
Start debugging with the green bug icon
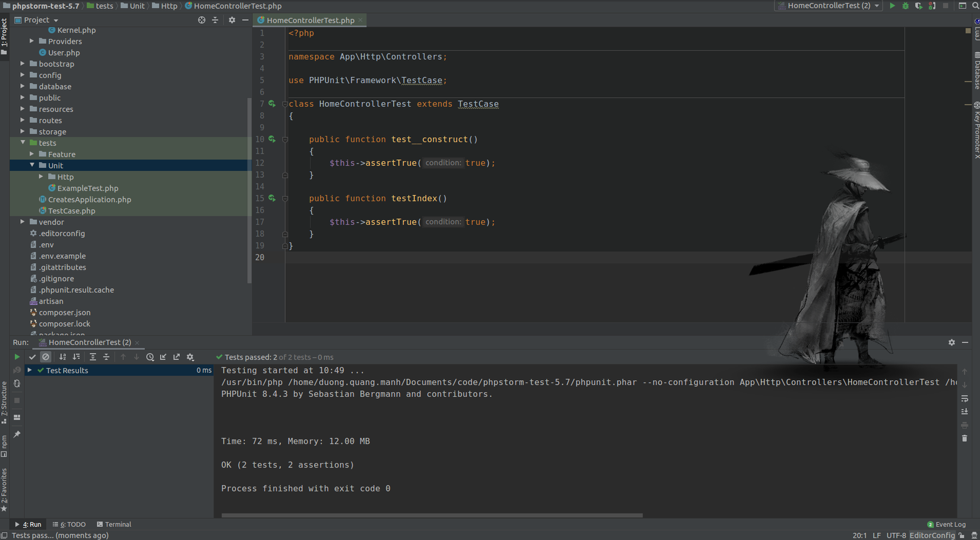pyautogui.click(x=905, y=5)
